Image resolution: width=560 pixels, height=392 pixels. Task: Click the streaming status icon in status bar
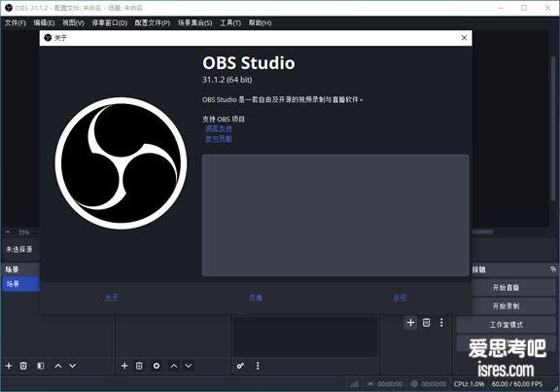point(370,384)
